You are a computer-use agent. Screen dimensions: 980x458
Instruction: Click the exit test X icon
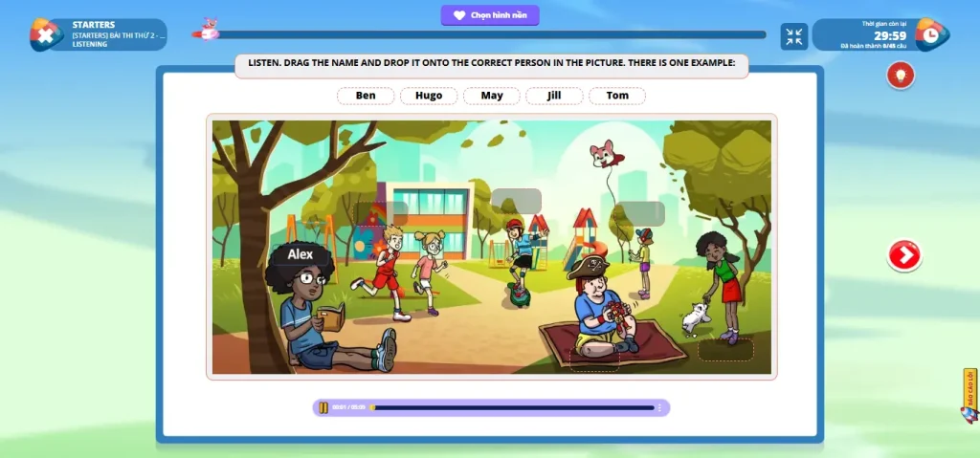(44, 35)
